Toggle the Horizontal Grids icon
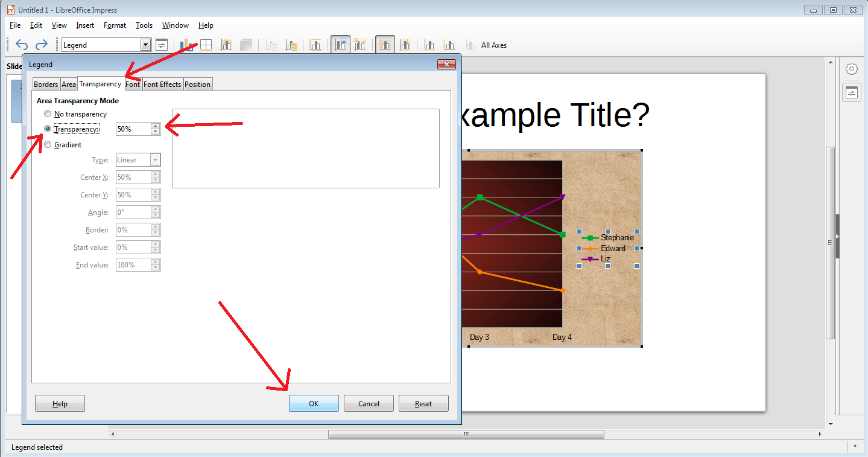868x457 pixels. coord(385,45)
